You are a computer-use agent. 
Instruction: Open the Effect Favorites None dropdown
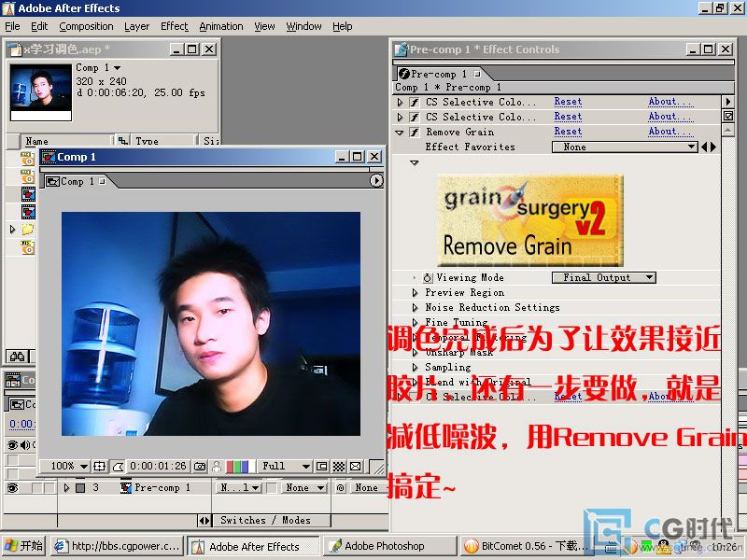(625, 147)
